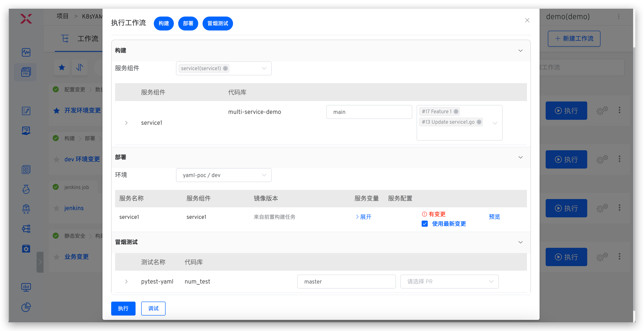
Task: Click the 执行 button in dialog footer
Action: click(123, 308)
